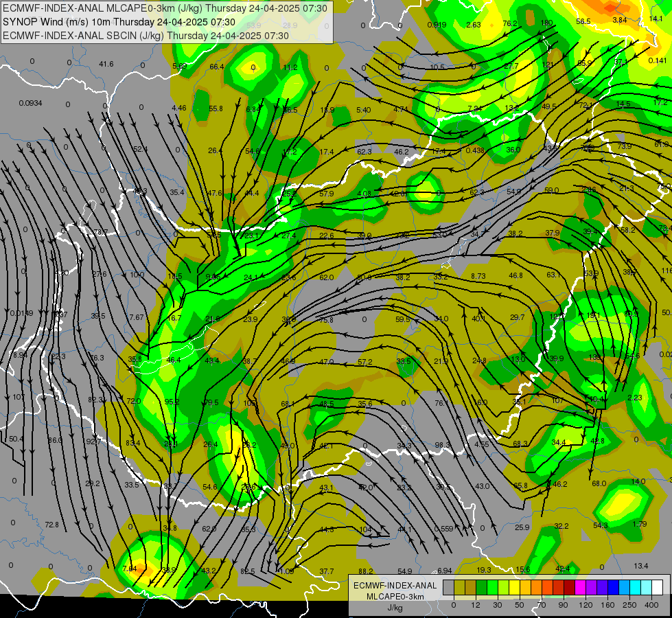Image resolution: width=672 pixels, height=618 pixels.
Task: Click the map value 1.79
Action: (x=640, y=524)
